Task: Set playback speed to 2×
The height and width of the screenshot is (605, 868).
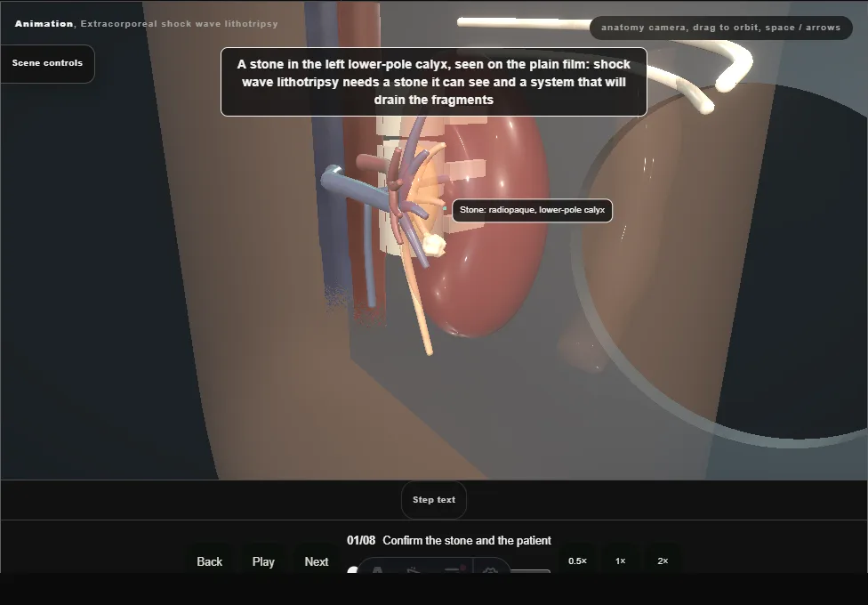Action: 663,561
